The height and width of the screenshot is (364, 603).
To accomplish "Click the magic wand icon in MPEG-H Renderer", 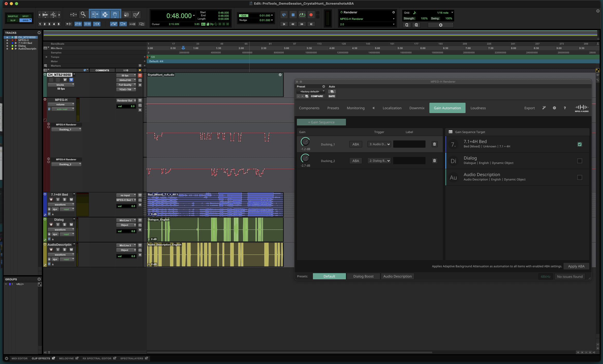I will pyautogui.click(x=544, y=108).
